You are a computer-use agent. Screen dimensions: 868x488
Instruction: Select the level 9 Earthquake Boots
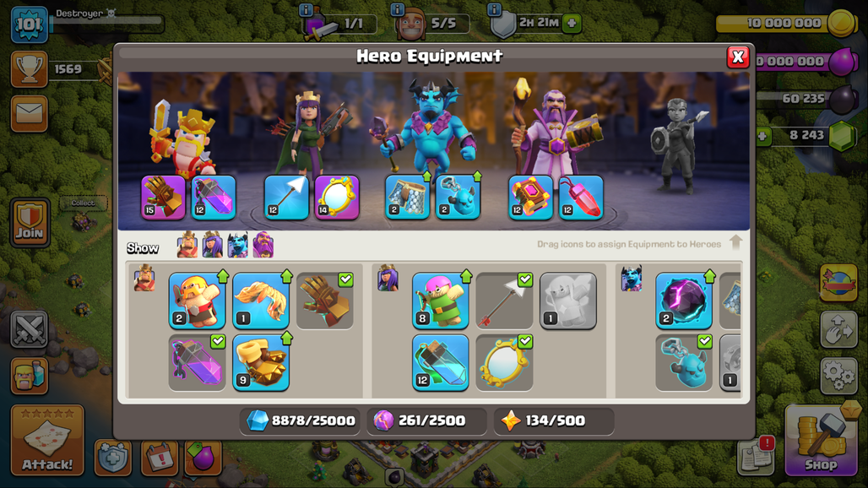tap(261, 362)
